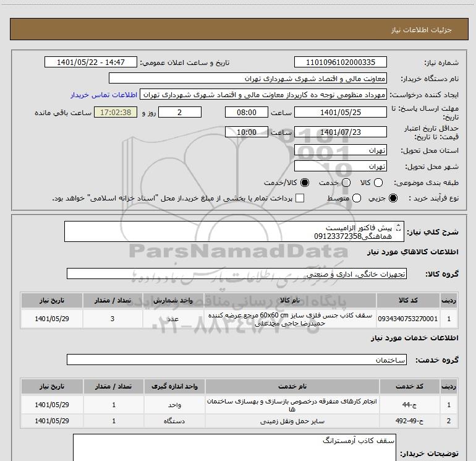476x461 pixels.
Task: Click the days remaining field showing 2
Action: click(180, 112)
